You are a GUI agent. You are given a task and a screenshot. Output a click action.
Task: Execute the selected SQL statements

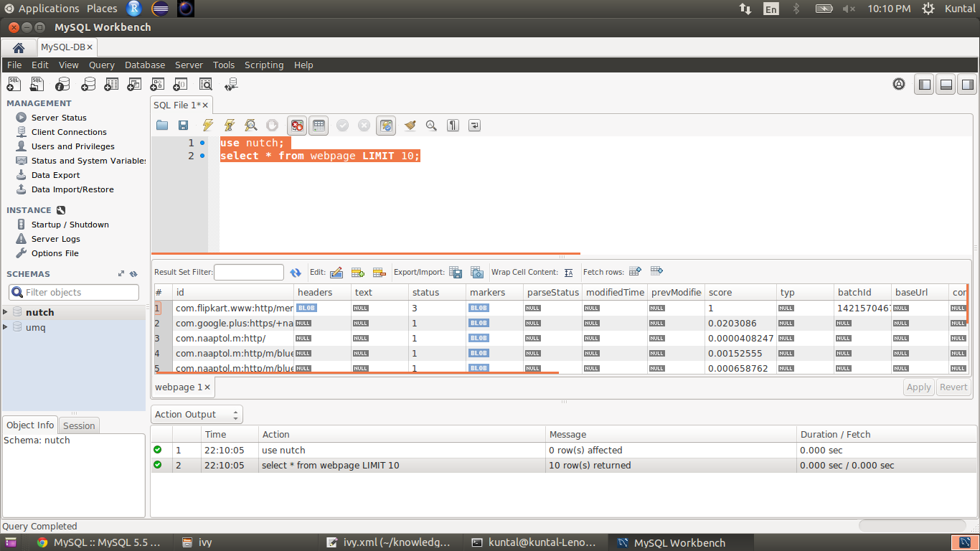[207, 126]
